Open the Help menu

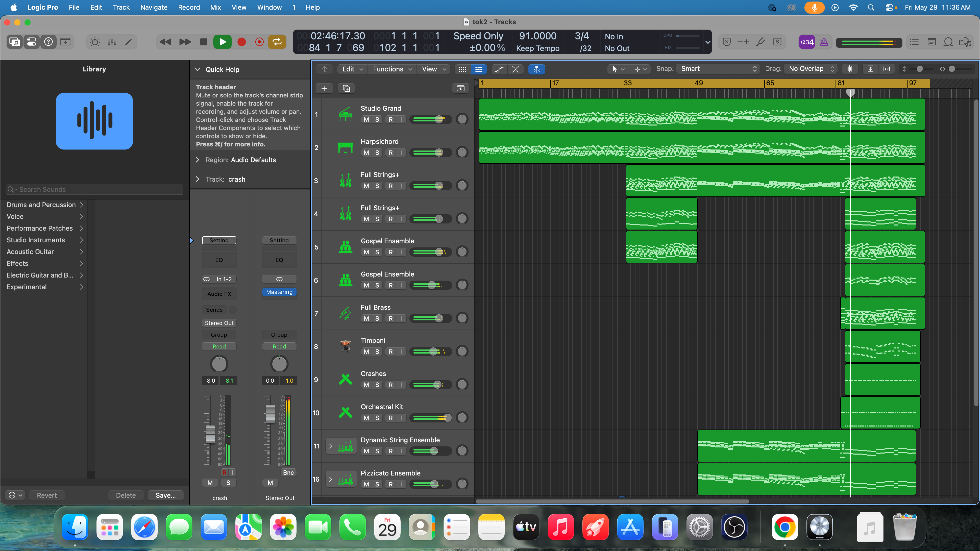point(312,7)
